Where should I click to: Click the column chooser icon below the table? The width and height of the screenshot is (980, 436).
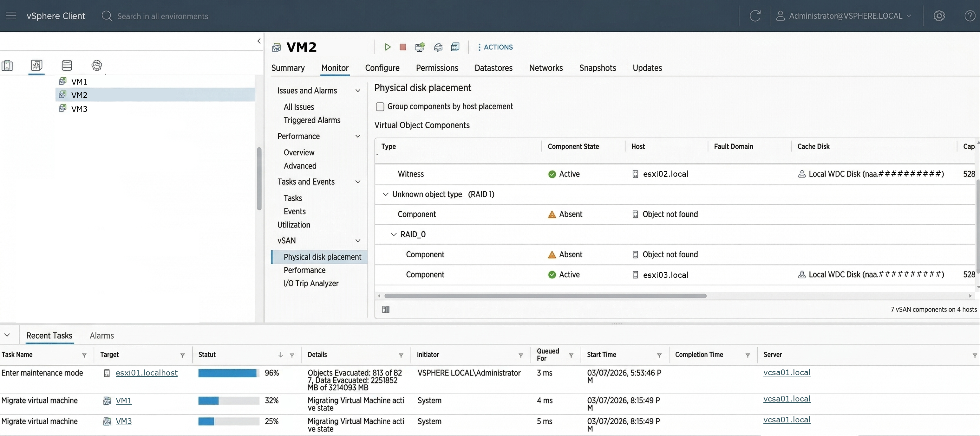click(385, 310)
